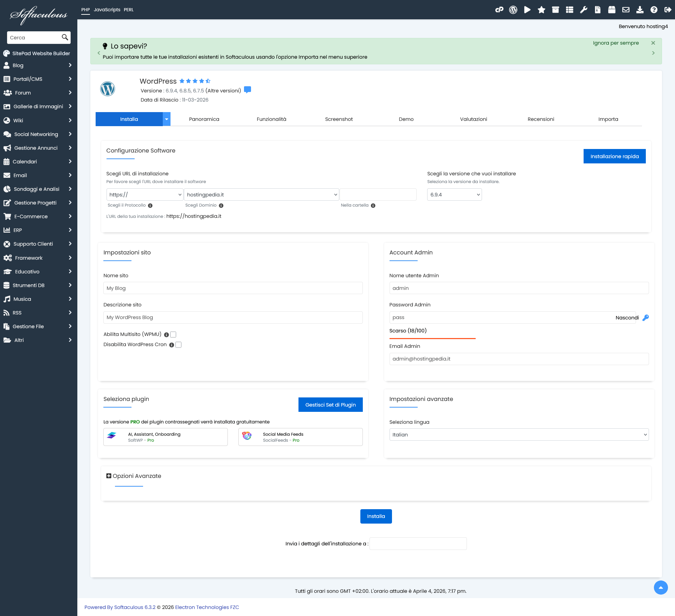Open the task list icon in top bar
Screen dimensions: 675x616
pos(570,10)
